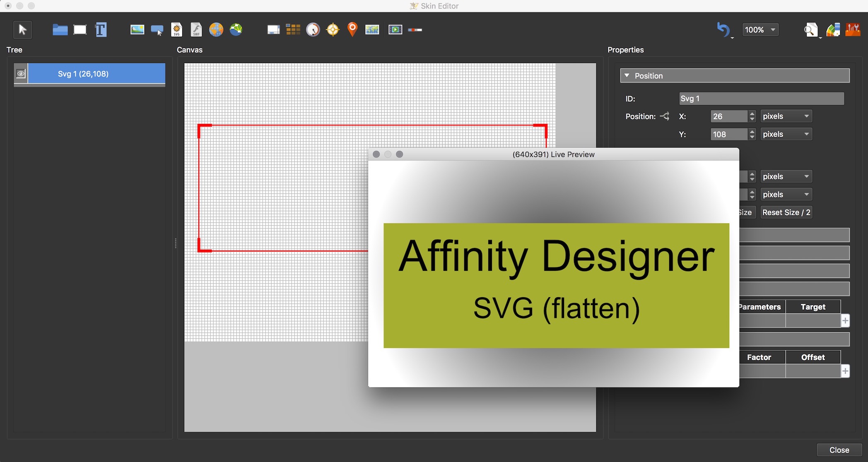Add a rectangle element
Image resolution: width=868 pixels, height=462 pixels.
pos(80,30)
